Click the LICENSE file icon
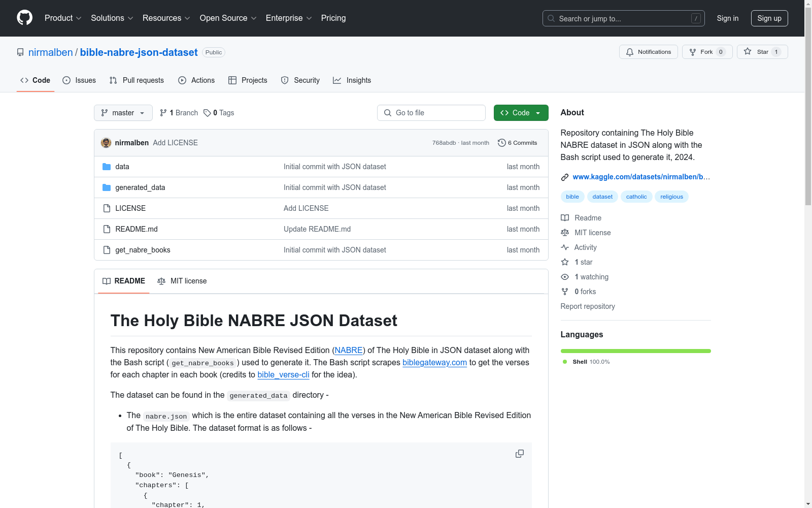This screenshot has width=812, height=508. 107,208
